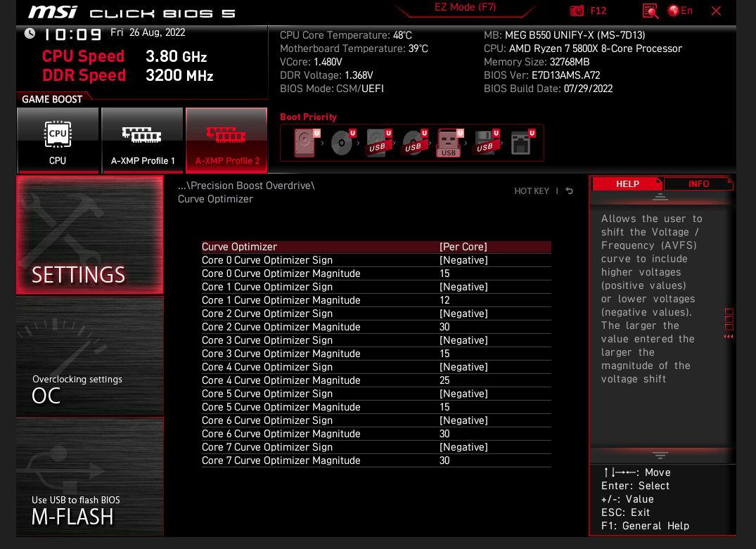Switch to the INFO tab
Viewport: 756px width, 549px height.
click(698, 183)
